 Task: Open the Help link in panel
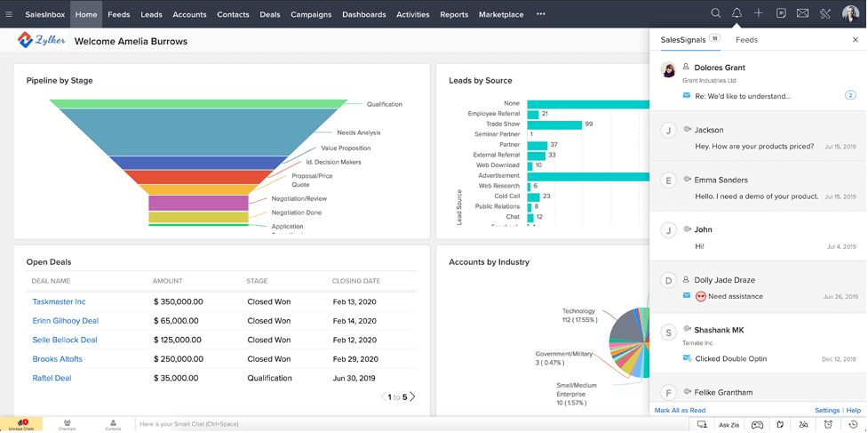click(854, 410)
